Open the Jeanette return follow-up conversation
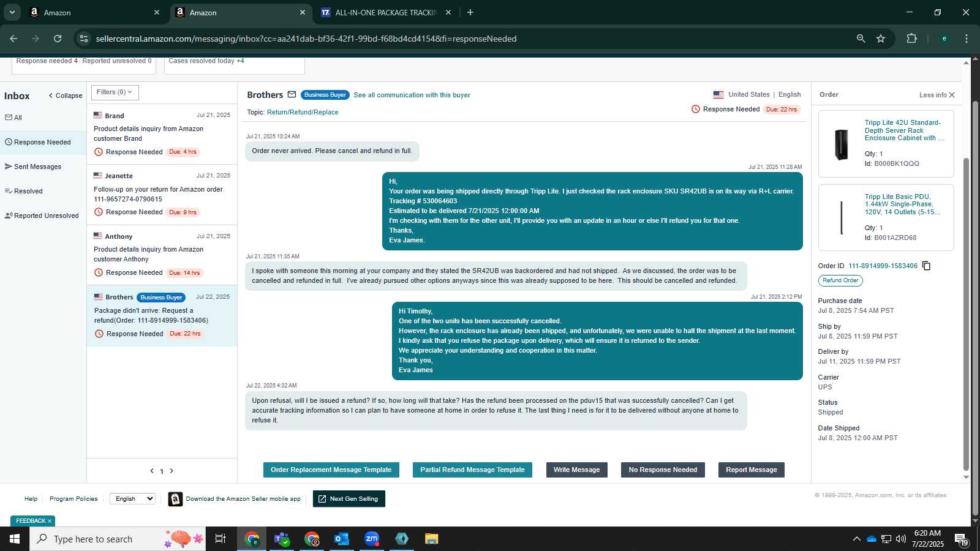 [x=162, y=194]
